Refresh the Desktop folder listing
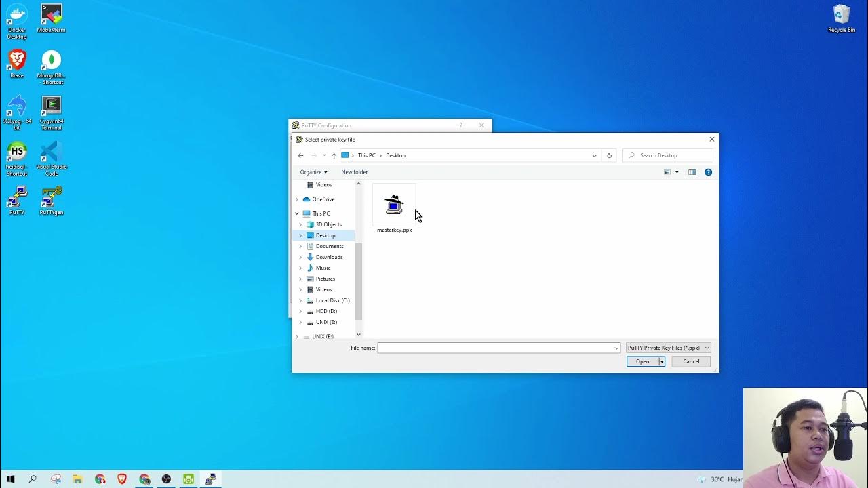The image size is (868, 488). click(x=609, y=155)
